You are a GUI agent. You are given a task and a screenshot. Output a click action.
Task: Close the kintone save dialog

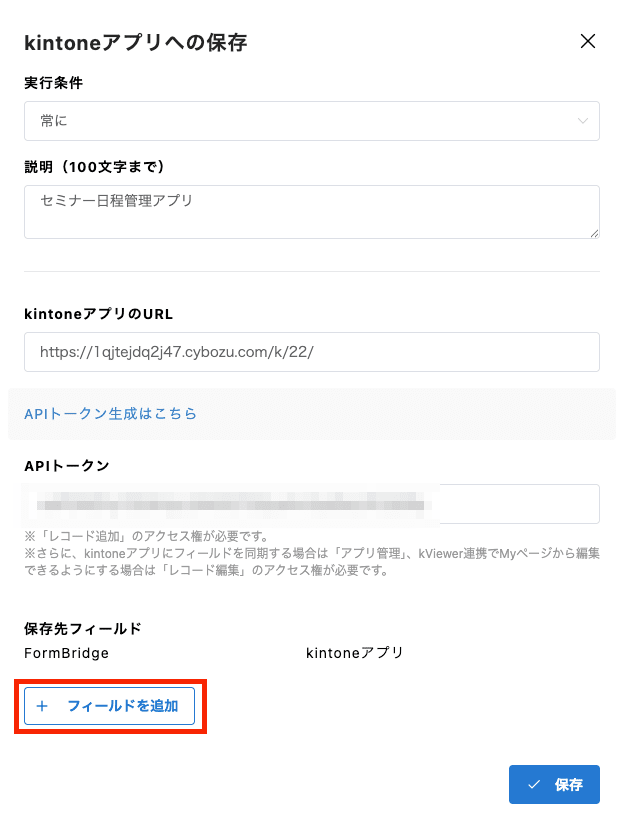coord(588,41)
